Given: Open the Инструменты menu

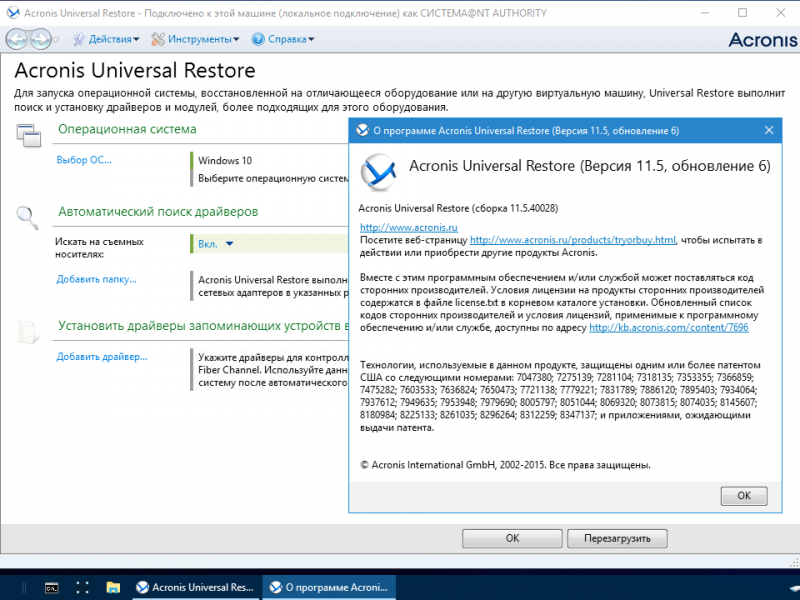Looking at the screenshot, I should coord(203,39).
